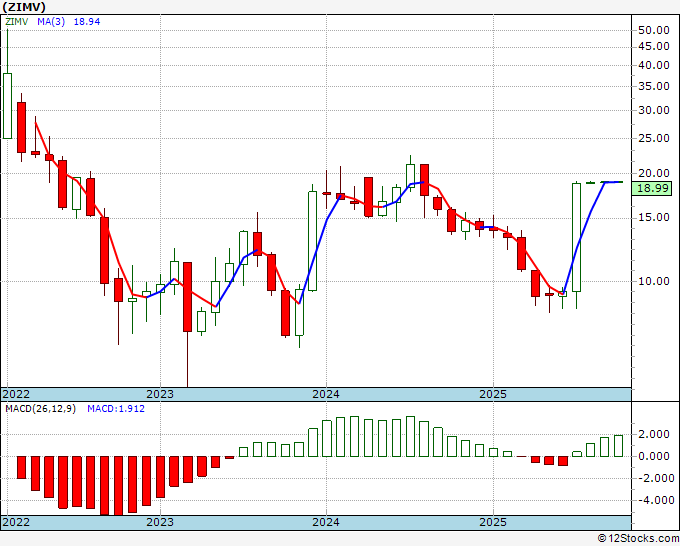Click 2024 on the price chart timeline

tap(326, 394)
